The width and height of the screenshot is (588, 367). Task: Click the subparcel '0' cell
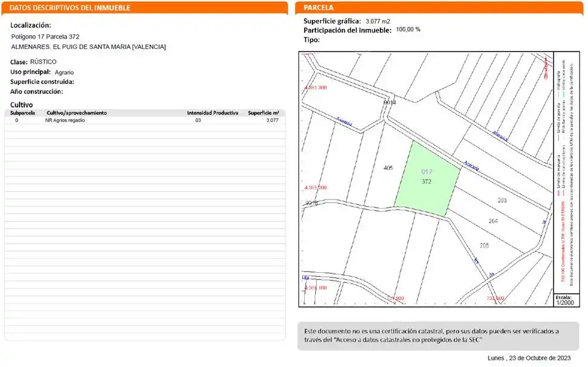point(16,120)
